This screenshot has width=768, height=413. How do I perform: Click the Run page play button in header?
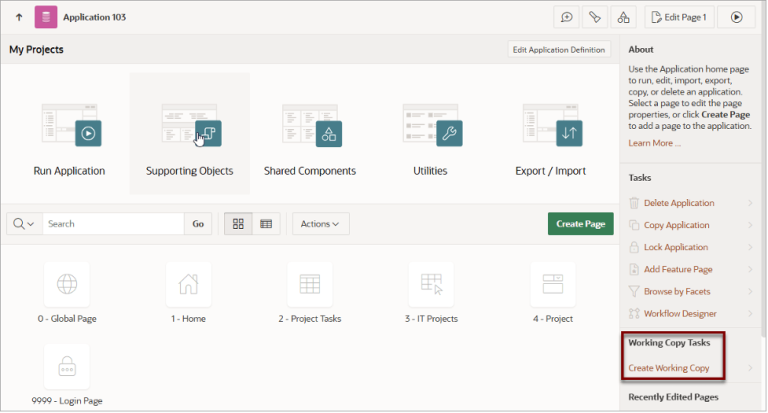pyautogui.click(x=736, y=17)
